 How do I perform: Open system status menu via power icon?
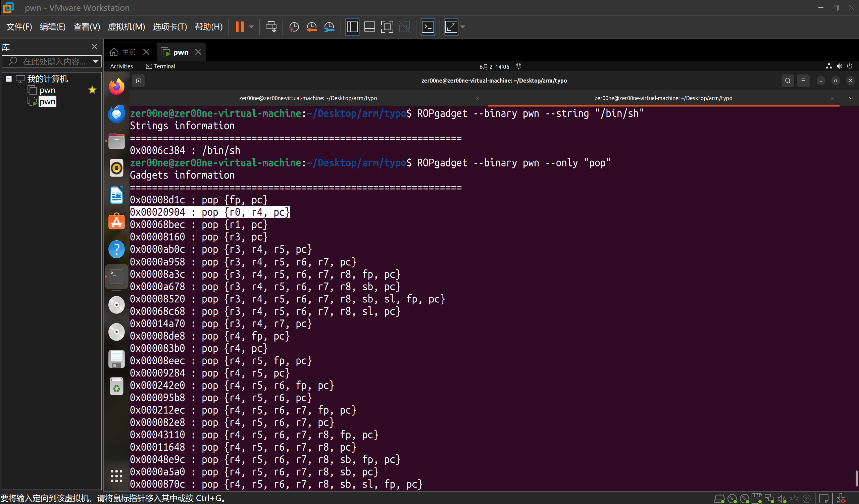(850, 66)
